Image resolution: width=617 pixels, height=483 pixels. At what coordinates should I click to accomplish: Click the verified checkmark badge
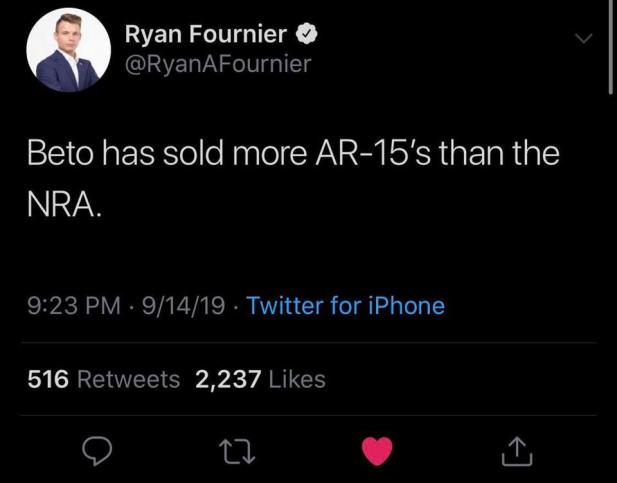(307, 34)
